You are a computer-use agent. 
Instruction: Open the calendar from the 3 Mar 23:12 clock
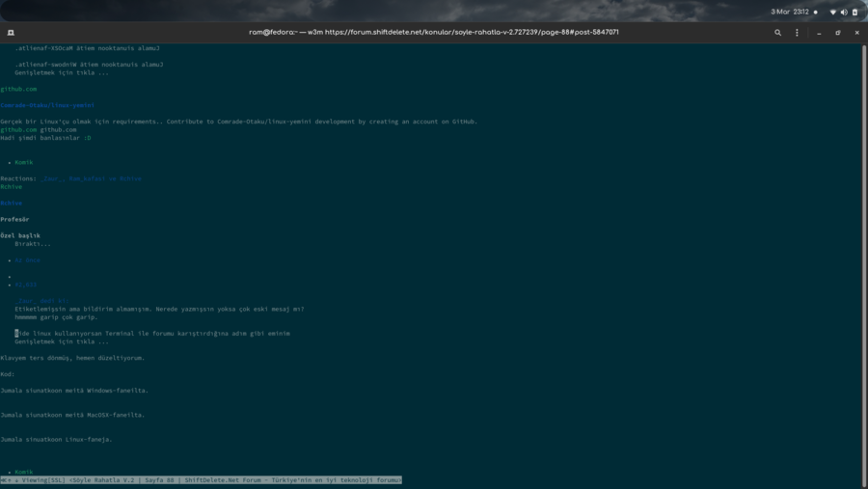pos(789,12)
